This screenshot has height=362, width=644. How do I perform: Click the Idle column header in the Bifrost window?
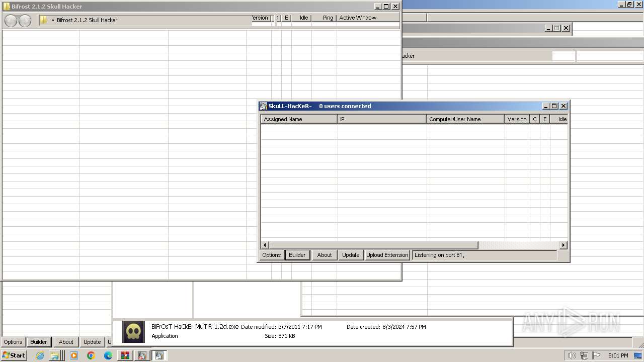[302, 18]
